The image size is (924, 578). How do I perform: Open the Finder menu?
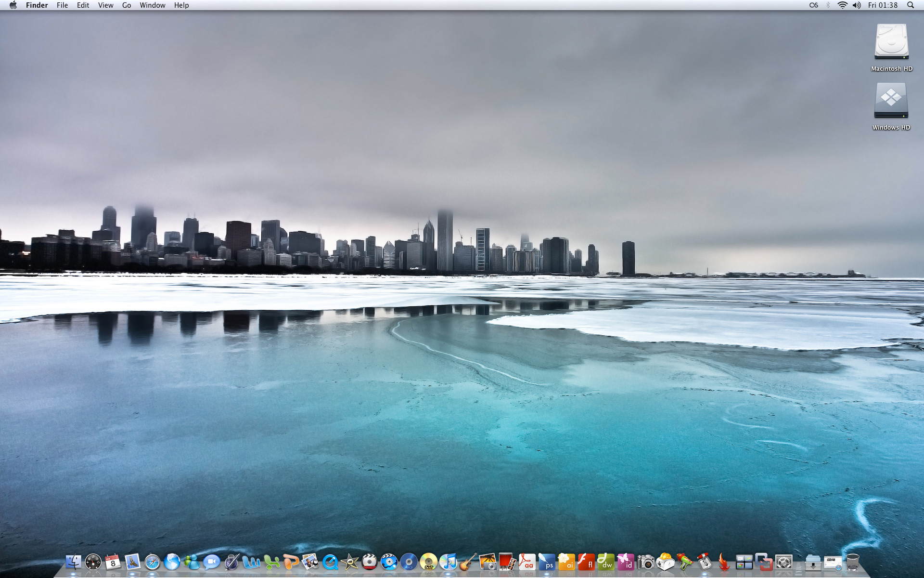37,5
